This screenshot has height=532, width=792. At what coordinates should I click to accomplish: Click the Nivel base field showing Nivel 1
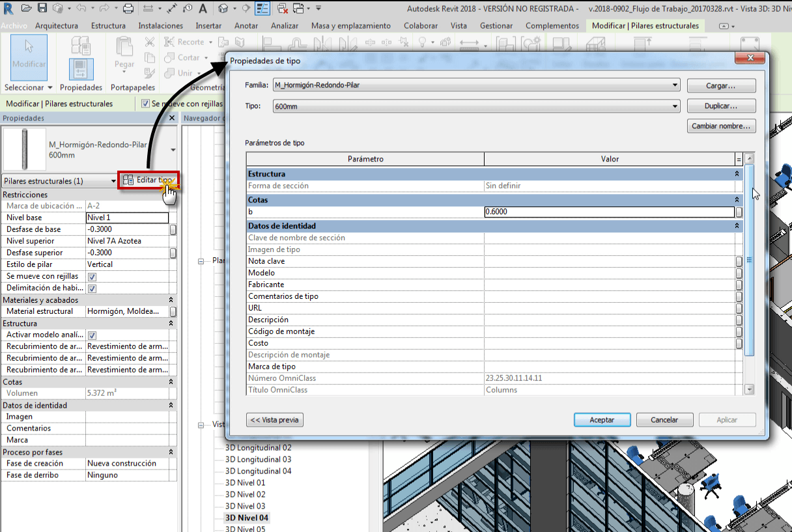pyautogui.click(x=127, y=217)
